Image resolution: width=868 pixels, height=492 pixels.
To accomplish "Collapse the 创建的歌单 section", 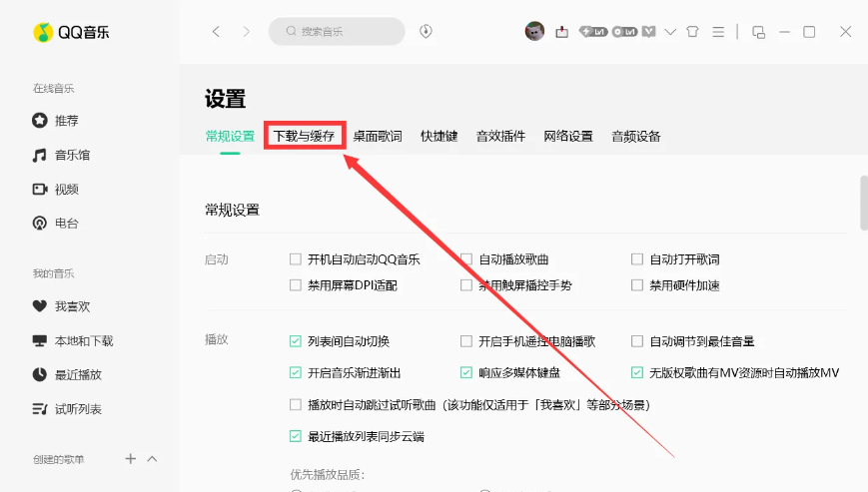I will pyautogui.click(x=153, y=459).
